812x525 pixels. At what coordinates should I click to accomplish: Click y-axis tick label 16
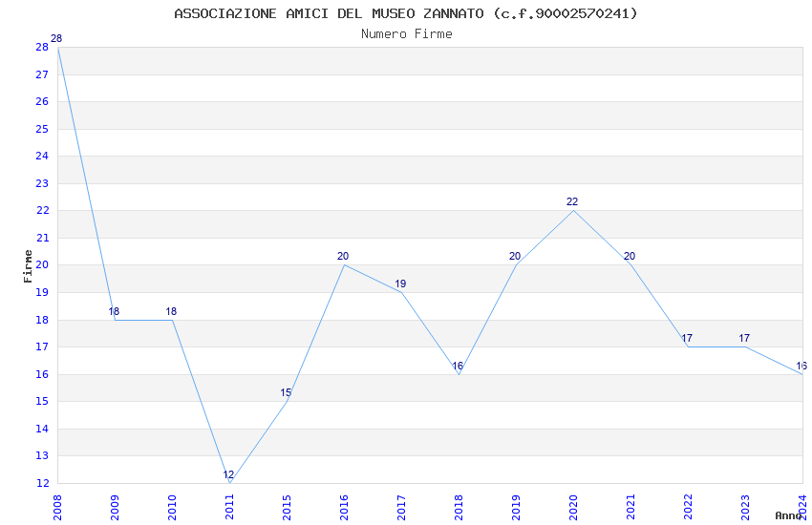point(42,374)
